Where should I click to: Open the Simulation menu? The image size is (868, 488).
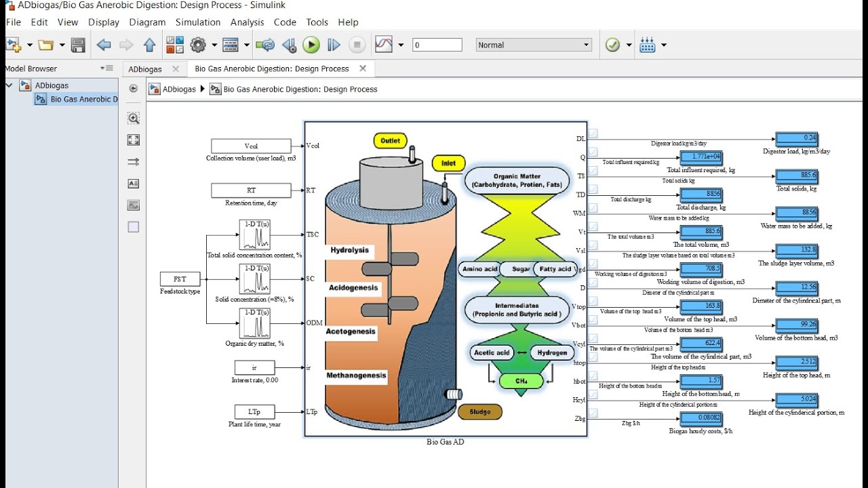[198, 22]
